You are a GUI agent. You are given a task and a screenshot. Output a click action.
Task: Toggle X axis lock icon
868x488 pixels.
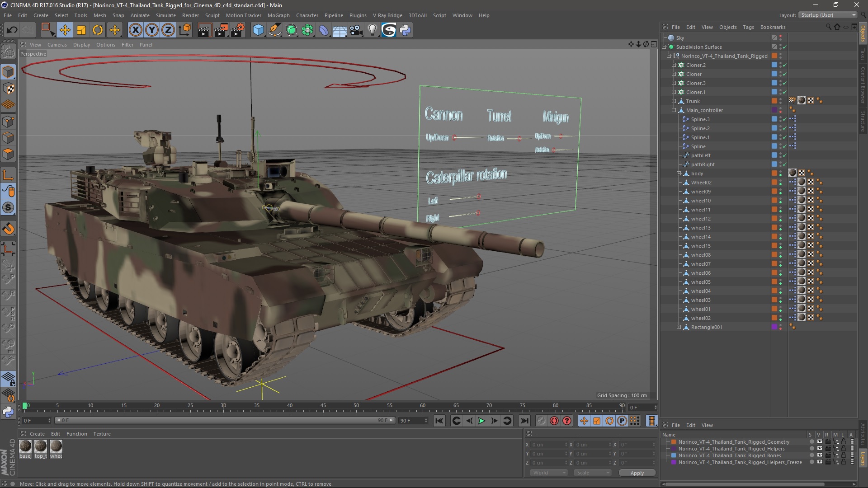135,30
